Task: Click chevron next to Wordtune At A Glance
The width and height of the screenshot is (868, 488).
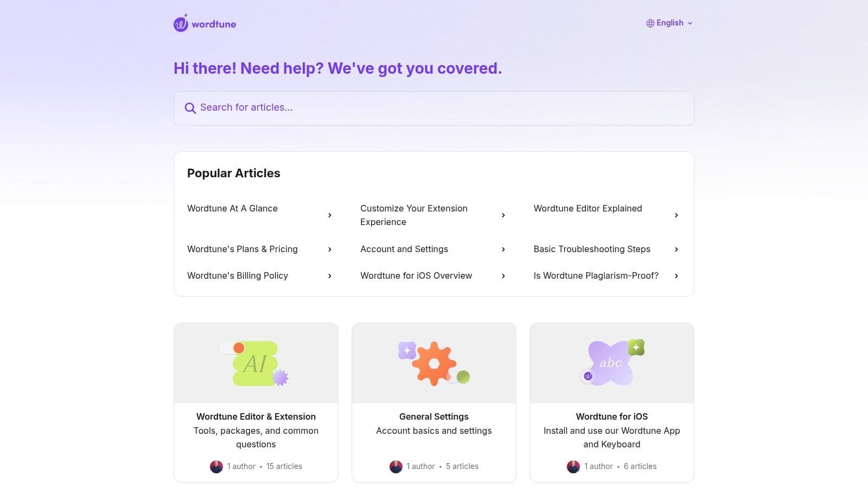Action: pos(330,215)
